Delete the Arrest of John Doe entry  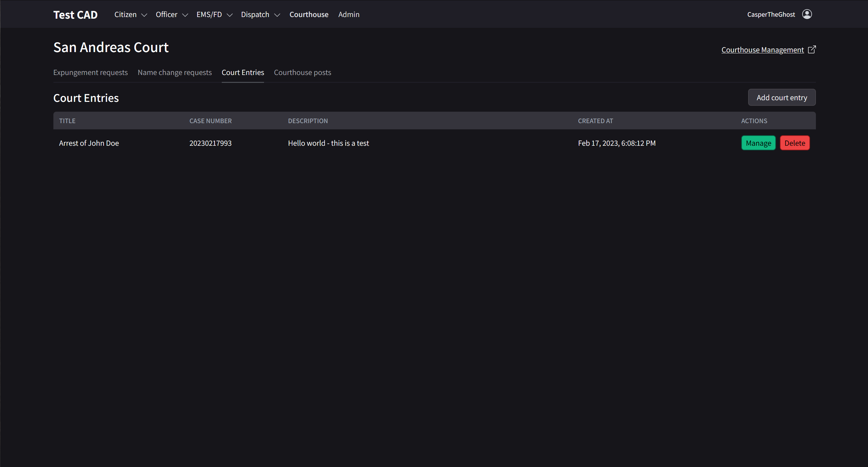[x=794, y=143]
